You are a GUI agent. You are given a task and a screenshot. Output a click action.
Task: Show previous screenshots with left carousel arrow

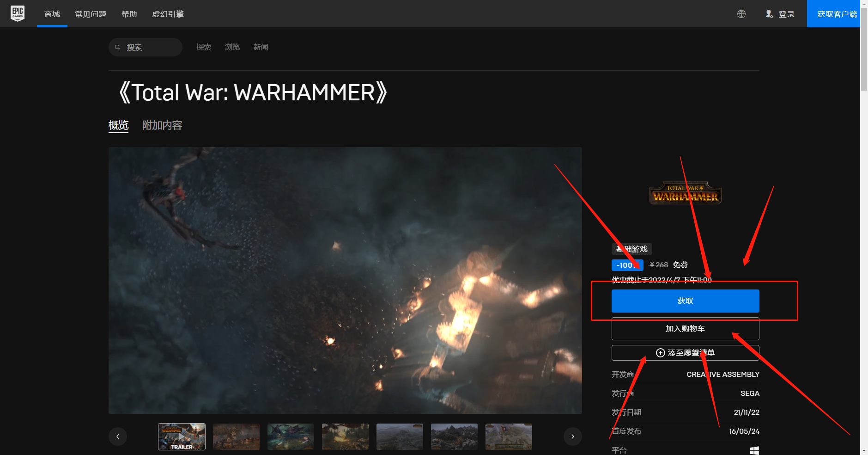point(118,436)
